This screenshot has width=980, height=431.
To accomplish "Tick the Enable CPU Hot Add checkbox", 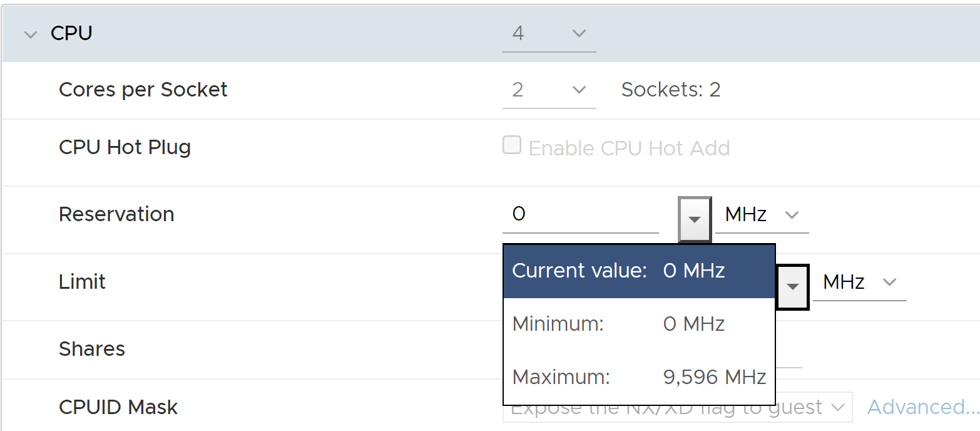I will coord(512,146).
